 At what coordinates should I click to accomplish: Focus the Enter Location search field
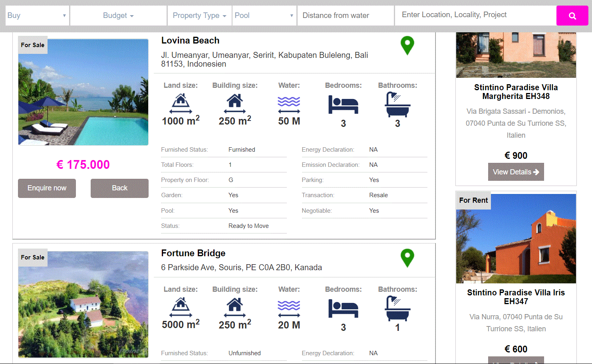[x=475, y=15]
